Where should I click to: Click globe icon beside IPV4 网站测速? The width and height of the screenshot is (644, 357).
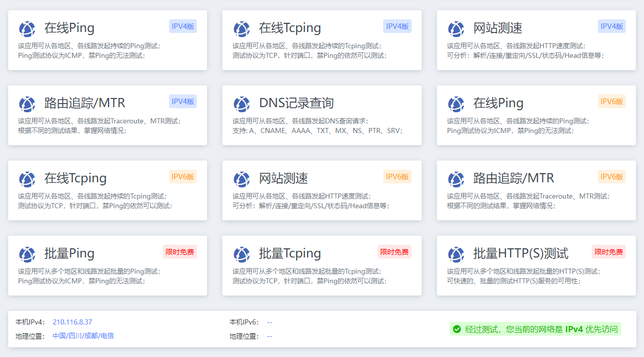(x=456, y=29)
